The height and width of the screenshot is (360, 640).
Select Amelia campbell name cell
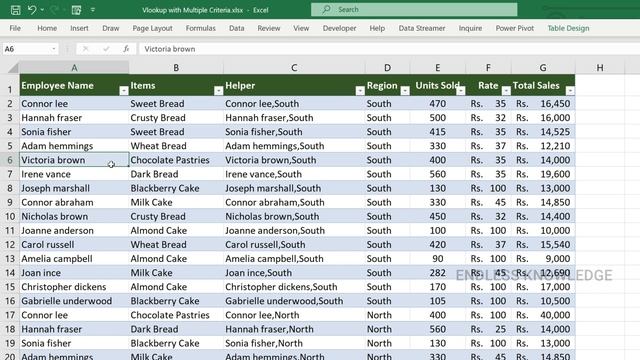[x=74, y=259]
